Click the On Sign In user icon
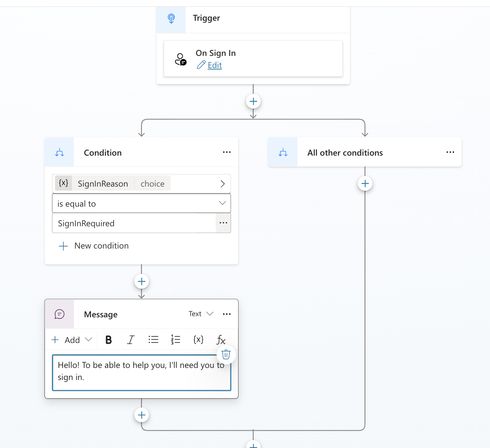Screen dimensions: 490x448 pyautogui.click(x=180, y=59)
